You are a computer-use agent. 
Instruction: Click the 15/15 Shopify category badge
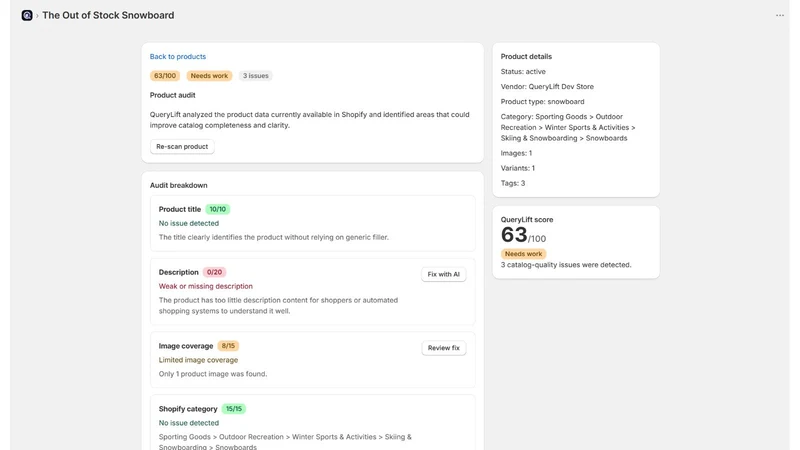point(234,409)
